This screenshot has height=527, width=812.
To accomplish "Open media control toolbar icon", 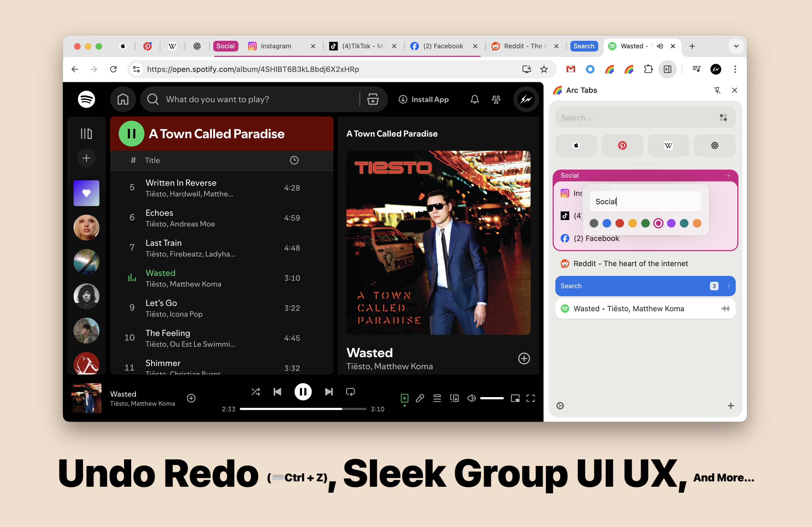I will [696, 69].
